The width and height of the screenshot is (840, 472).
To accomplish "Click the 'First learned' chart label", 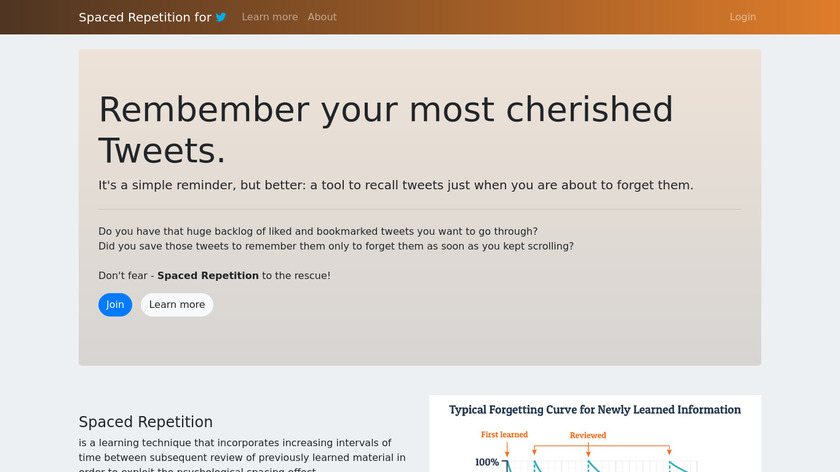I will [x=503, y=435].
